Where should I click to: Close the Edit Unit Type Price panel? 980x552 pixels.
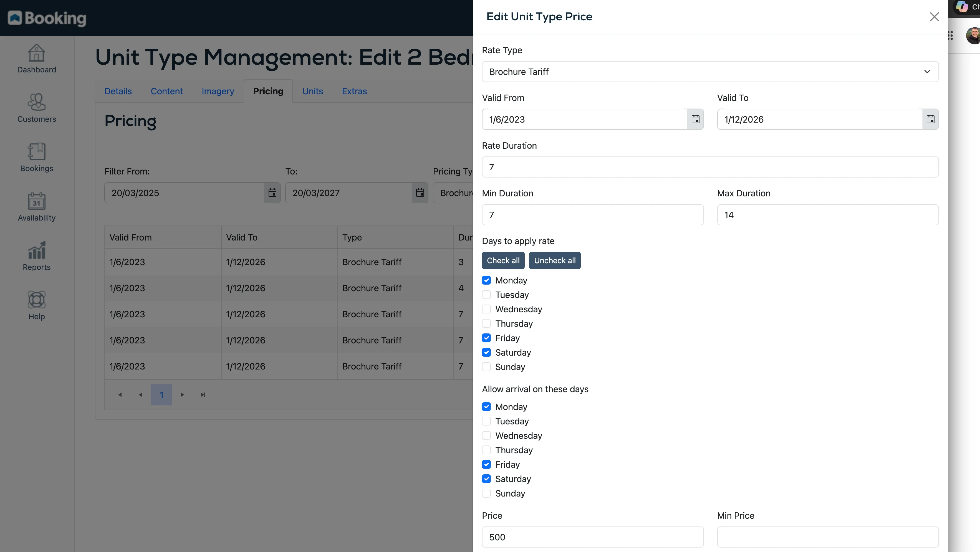934,16
